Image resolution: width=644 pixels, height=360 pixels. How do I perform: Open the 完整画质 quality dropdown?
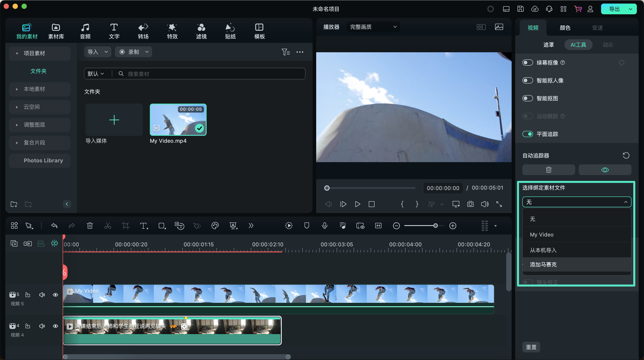click(x=373, y=27)
